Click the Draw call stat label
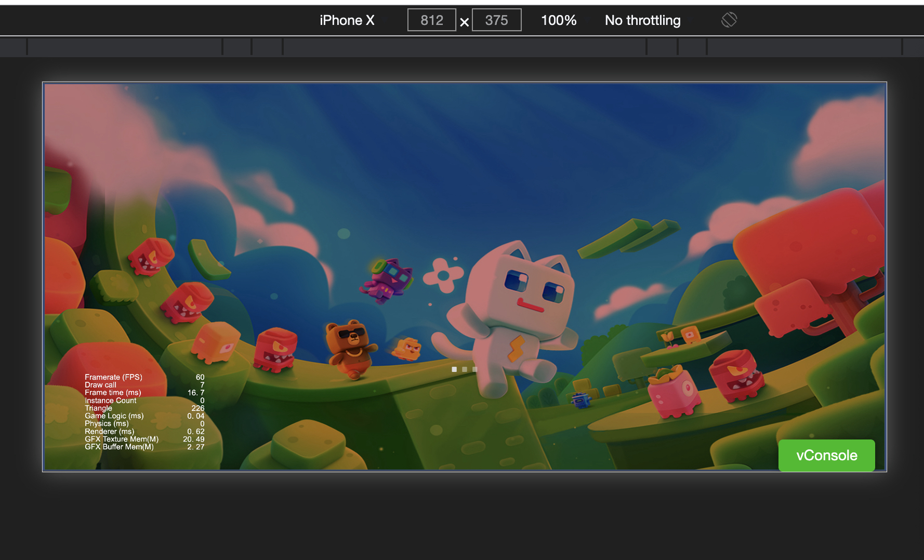This screenshot has width=924, height=560. click(100, 385)
